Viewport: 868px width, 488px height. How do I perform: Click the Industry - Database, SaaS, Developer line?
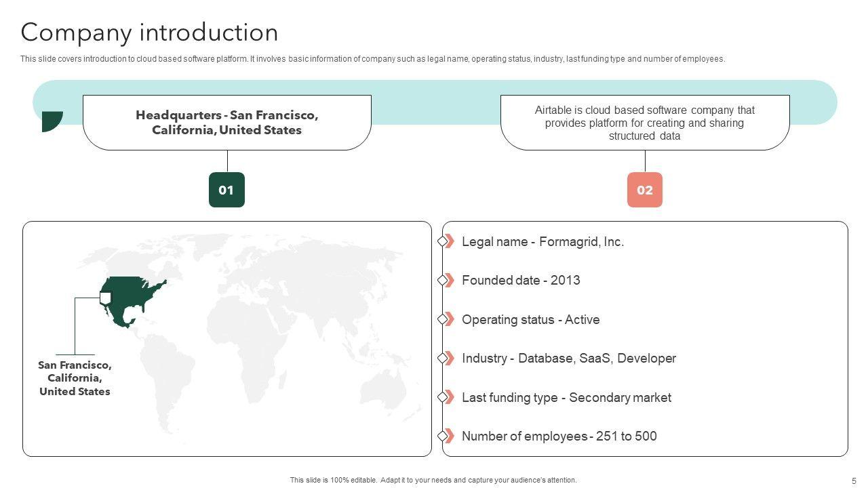pos(568,359)
